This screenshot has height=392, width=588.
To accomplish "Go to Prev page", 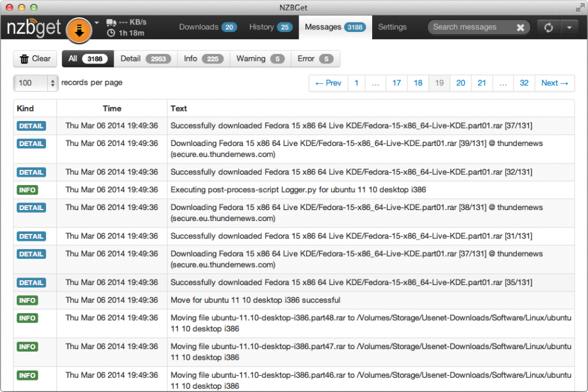I will pos(329,83).
